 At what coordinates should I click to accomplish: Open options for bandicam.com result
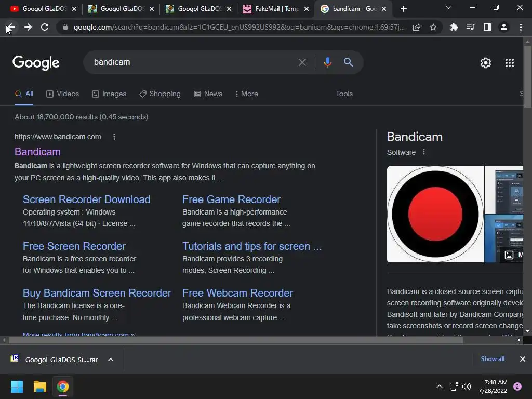[x=114, y=137]
